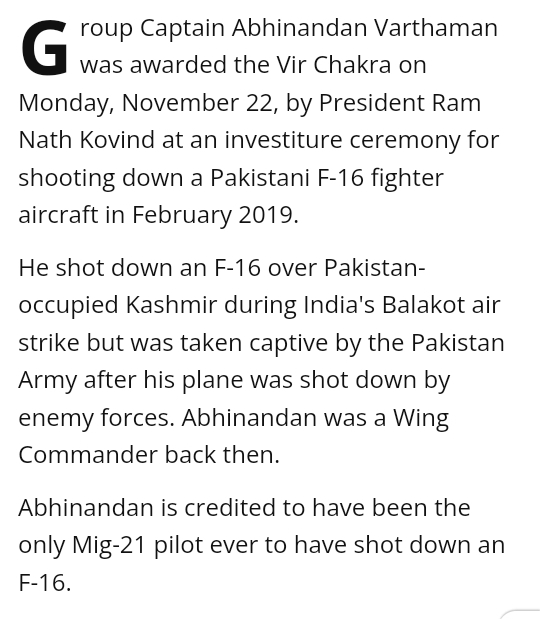
Task: Click the text "President Ram"
Action: (399, 103)
